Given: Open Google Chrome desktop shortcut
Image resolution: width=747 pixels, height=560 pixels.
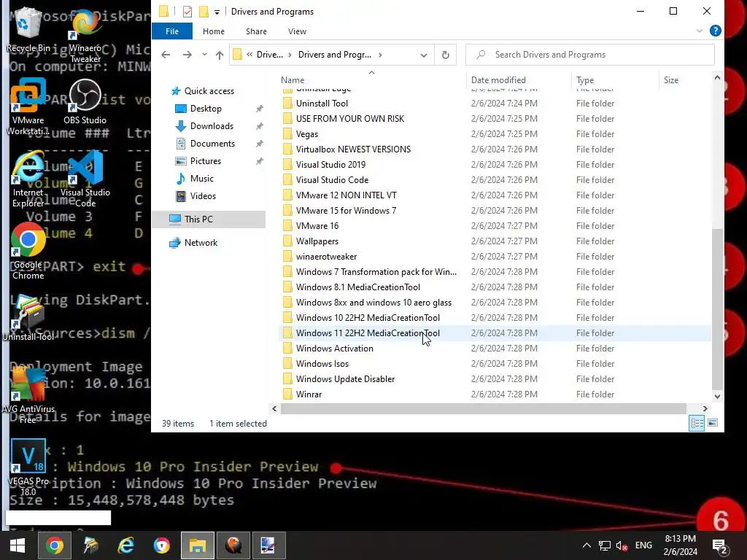Looking at the screenshot, I should [28, 251].
